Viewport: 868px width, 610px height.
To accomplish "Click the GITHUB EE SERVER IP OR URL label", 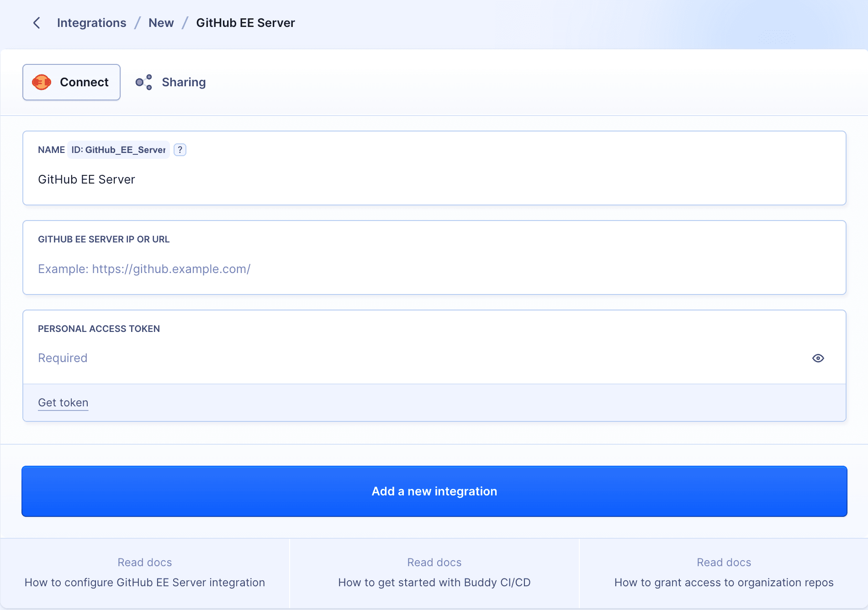I will tap(104, 239).
